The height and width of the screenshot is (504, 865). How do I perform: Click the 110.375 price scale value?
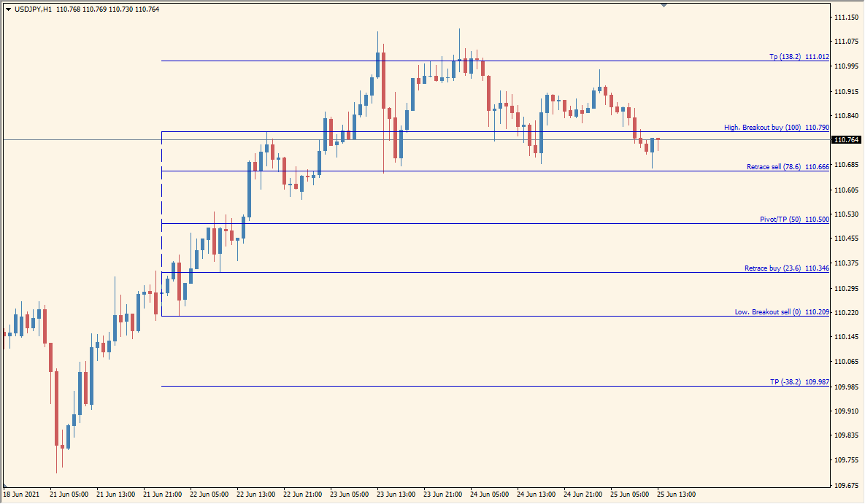[x=846, y=263]
